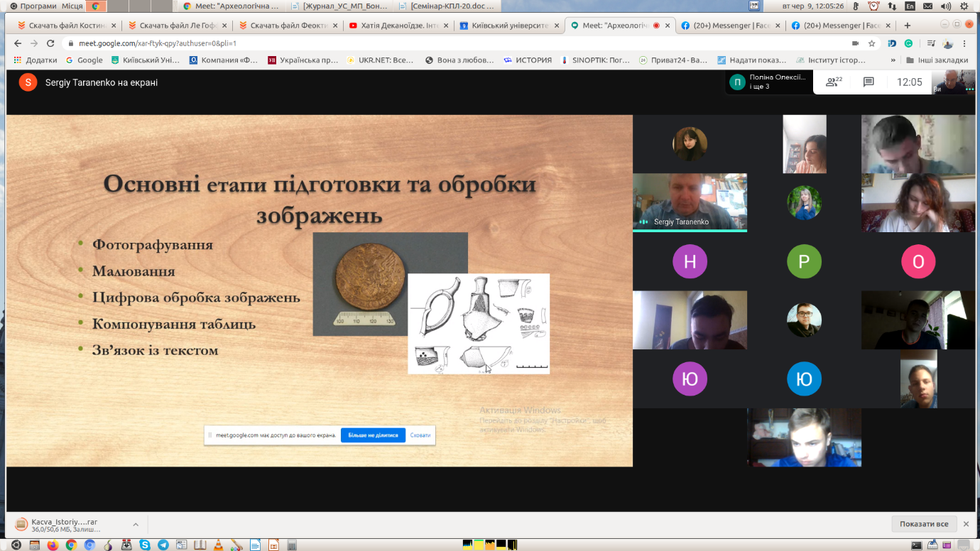Open the Програми menu in top panel
The height and width of the screenshot is (551, 980).
35,6
